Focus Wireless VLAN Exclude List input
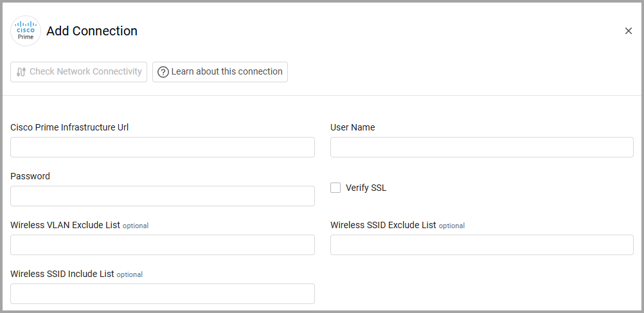This screenshot has width=644, height=313. 162,245
